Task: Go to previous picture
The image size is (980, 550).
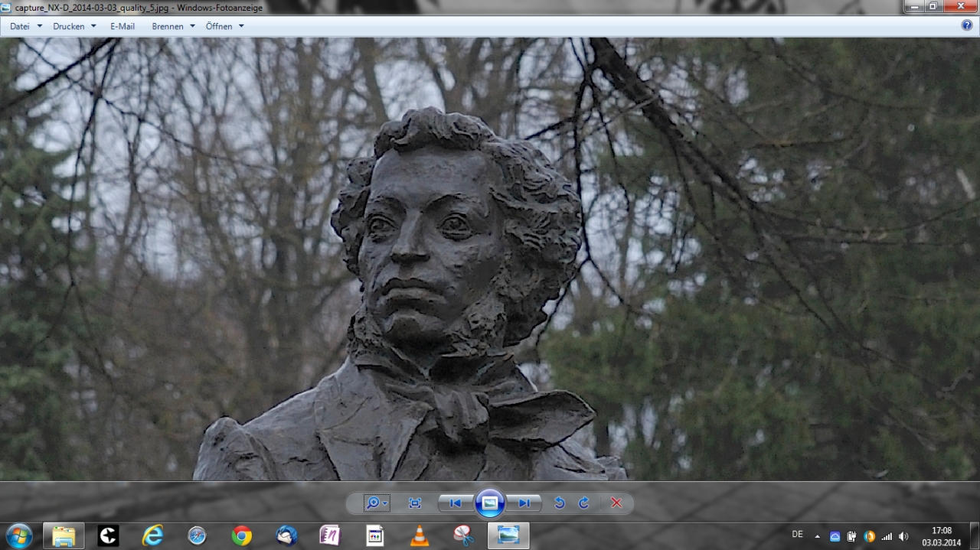Action: coord(456,503)
